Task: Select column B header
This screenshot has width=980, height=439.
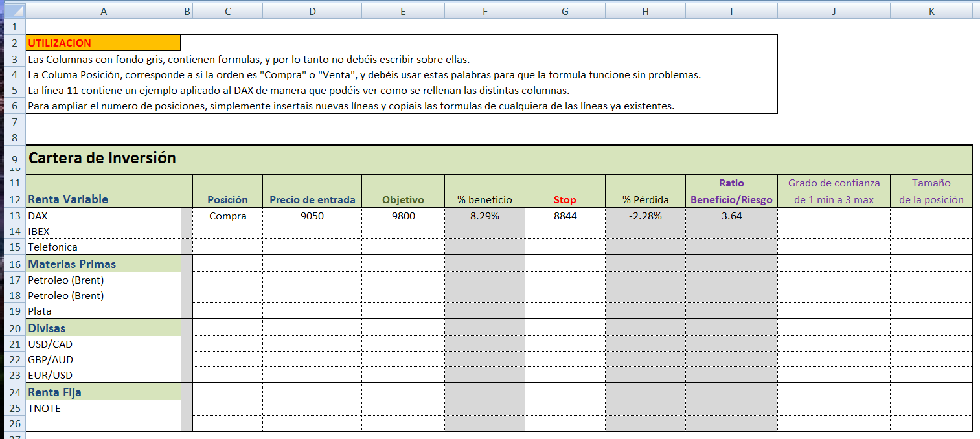Action: point(187,11)
